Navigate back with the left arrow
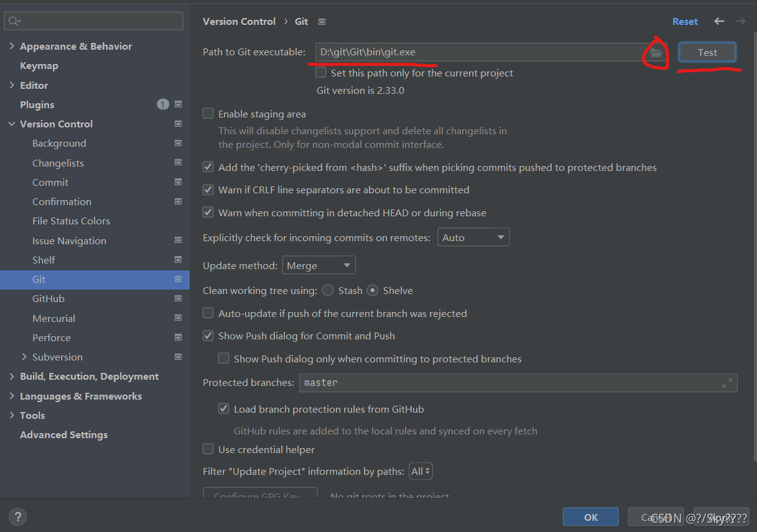The height and width of the screenshot is (532, 757). coord(719,21)
